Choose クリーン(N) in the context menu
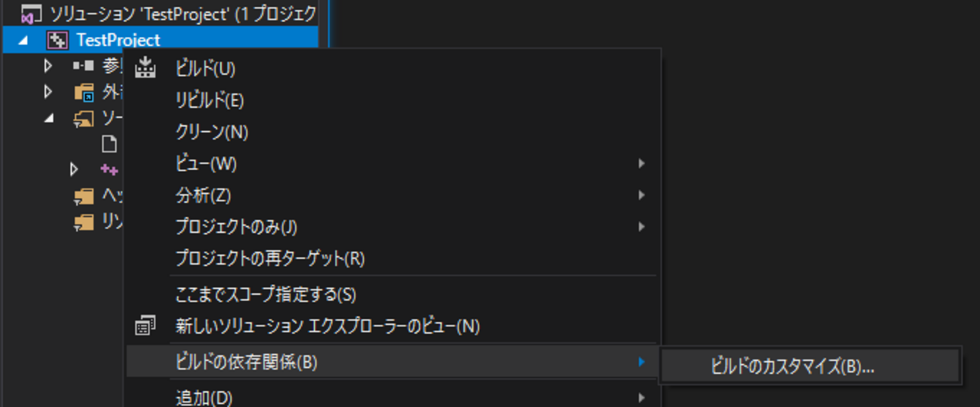Image resolution: width=980 pixels, height=407 pixels. 211,132
